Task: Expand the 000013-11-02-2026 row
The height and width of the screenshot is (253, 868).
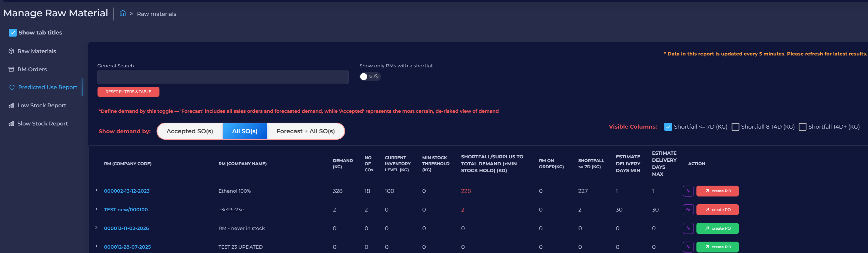Action: (x=96, y=228)
